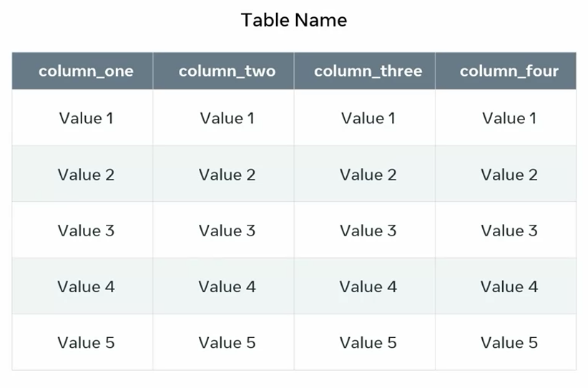Click Value 1 in column_three

pyautogui.click(x=368, y=118)
